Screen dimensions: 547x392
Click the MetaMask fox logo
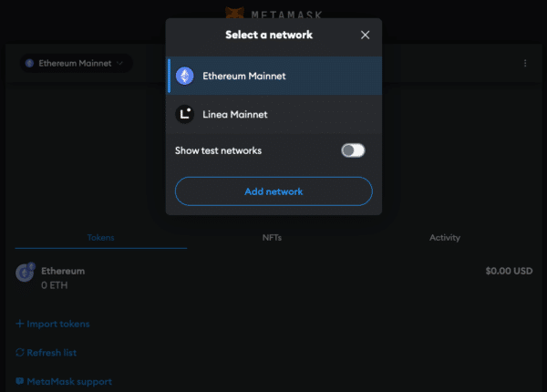(x=234, y=12)
